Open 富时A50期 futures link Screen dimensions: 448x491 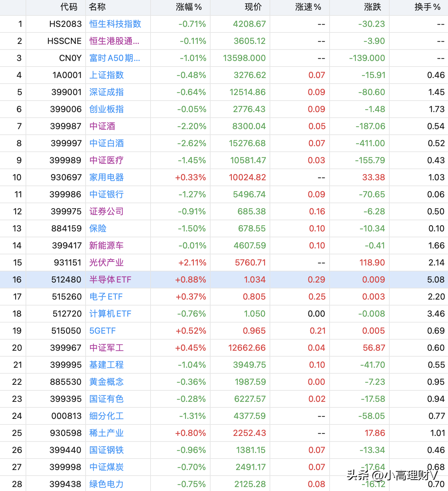pos(114,58)
